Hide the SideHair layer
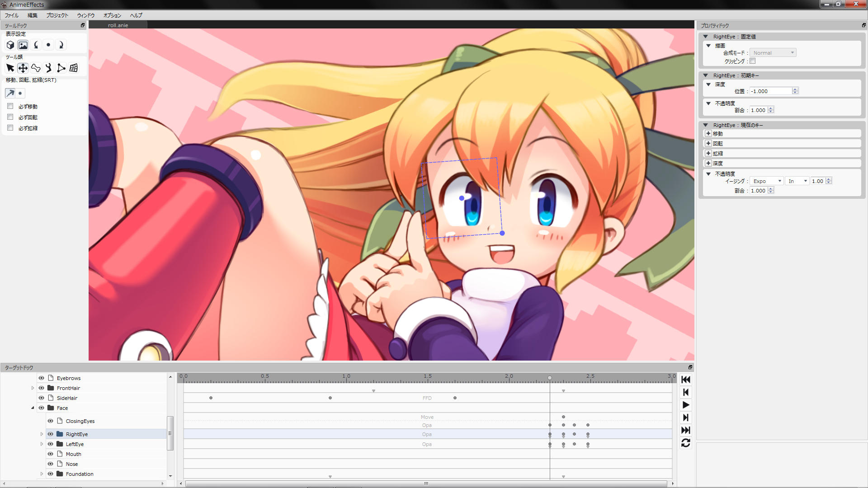 coord(41,398)
